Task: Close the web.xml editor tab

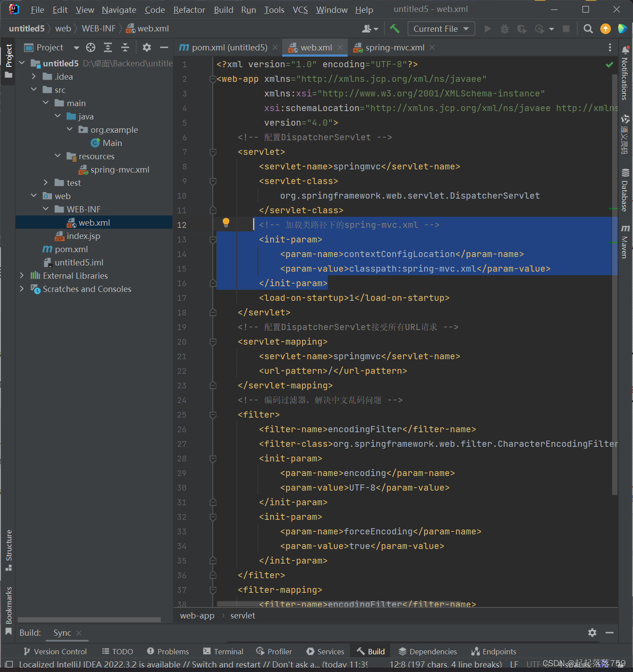Action: pos(340,47)
